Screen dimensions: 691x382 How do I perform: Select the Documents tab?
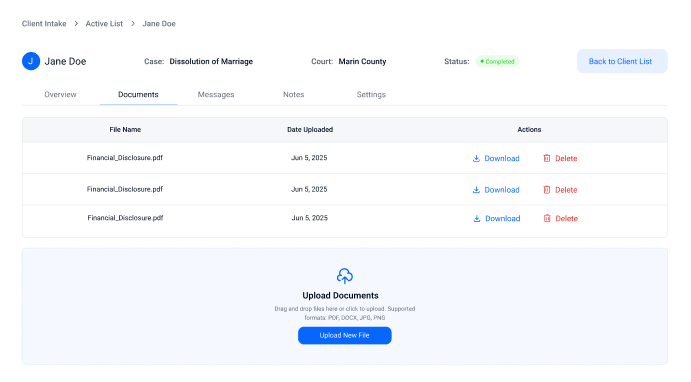click(x=138, y=94)
